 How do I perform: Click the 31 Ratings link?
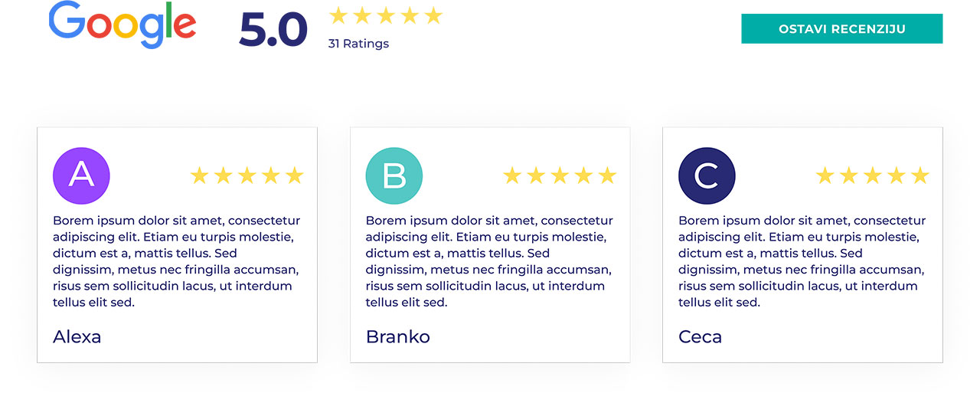pyautogui.click(x=358, y=44)
